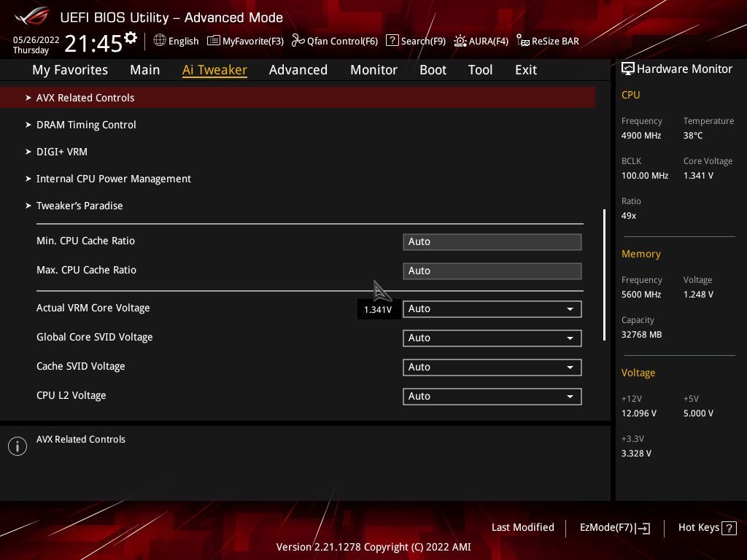Click English language button
The image size is (747, 560).
(183, 42)
